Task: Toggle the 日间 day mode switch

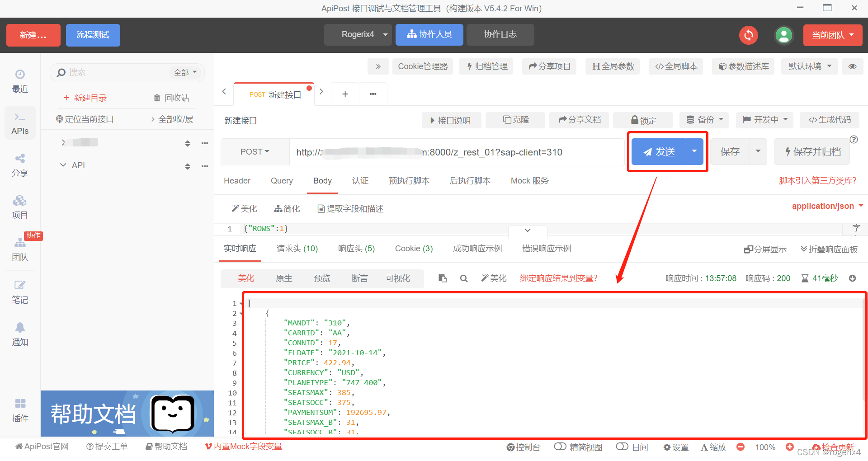Action: tap(622, 447)
